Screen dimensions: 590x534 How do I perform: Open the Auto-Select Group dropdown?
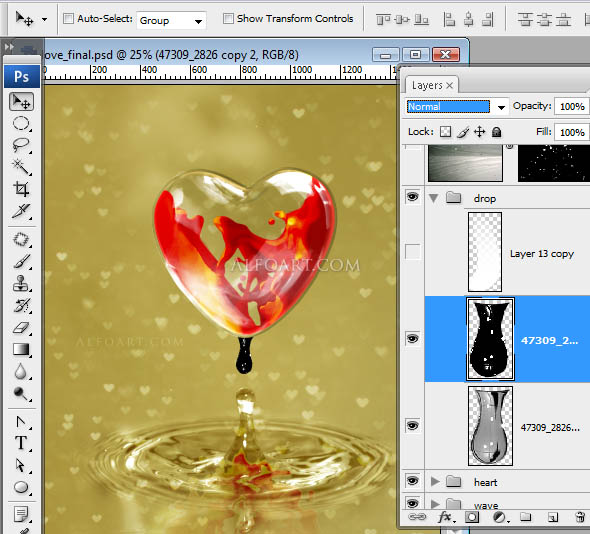click(171, 20)
